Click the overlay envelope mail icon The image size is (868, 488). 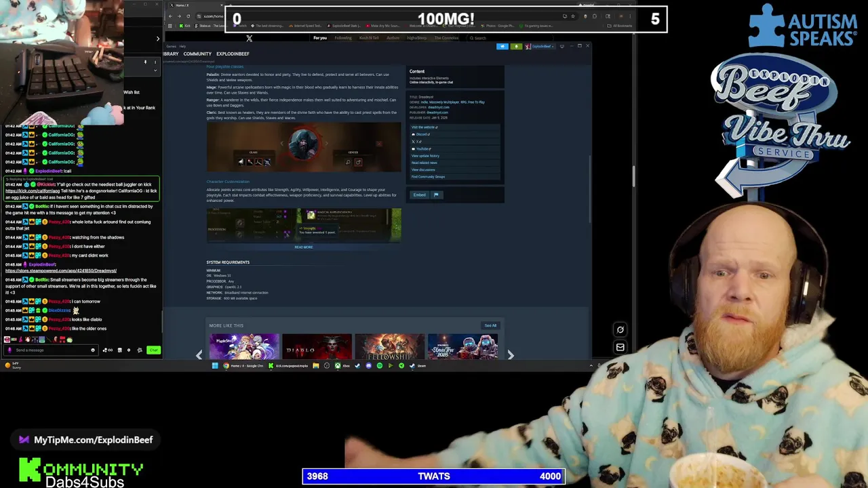click(620, 347)
